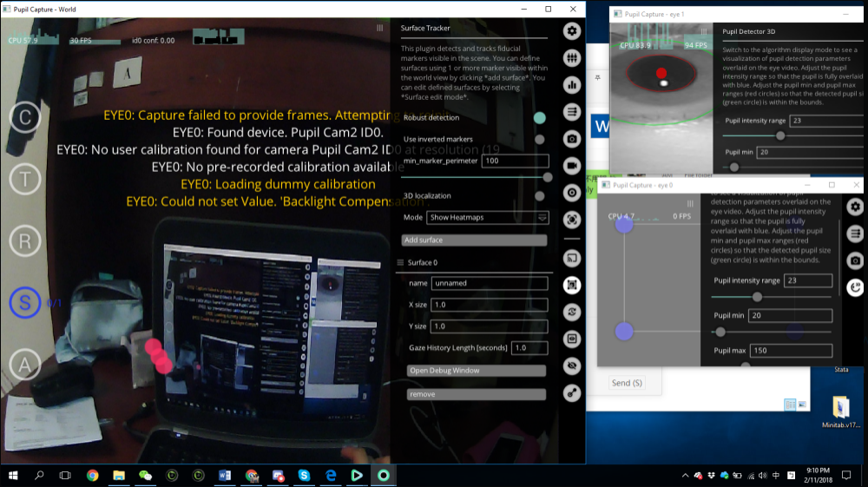Click Pupil min field in eye 0 window
Viewport: 868px width, 487px height.
tap(790, 315)
